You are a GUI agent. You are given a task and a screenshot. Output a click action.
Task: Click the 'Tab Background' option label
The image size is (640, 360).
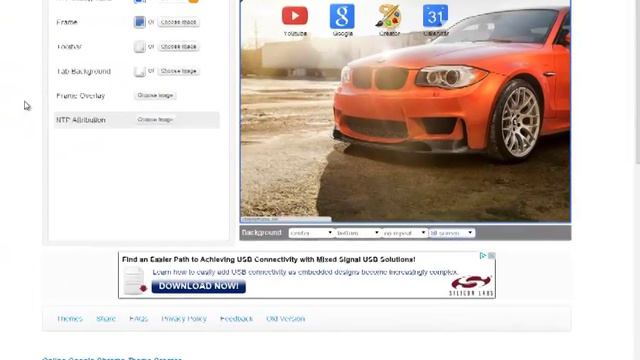click(84, 71)
